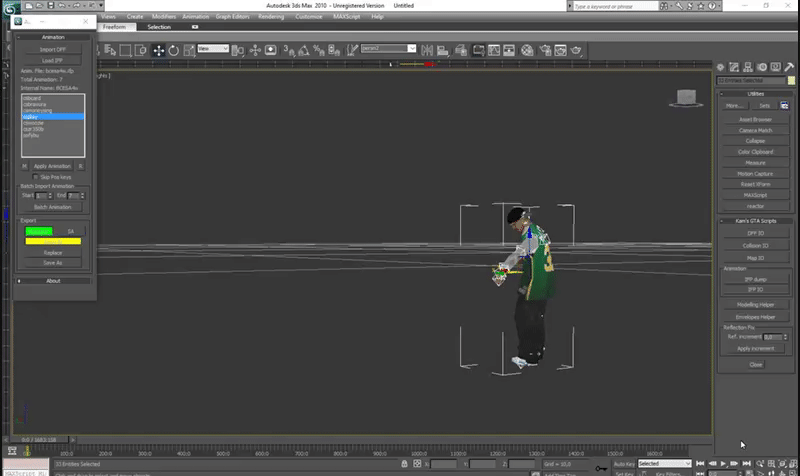This screenshot has width=800, height=476.
Task: Open the Modify command panel tab
Action: coord(734,67)
